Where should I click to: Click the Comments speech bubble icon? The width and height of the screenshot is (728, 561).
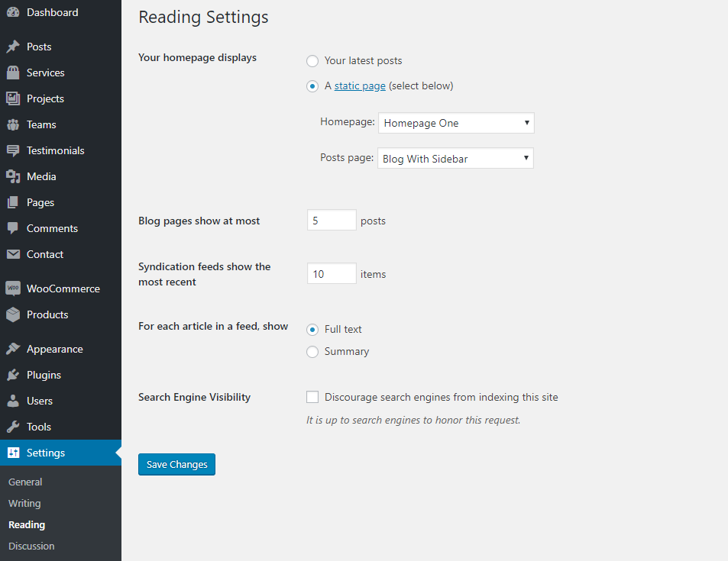pyautogui.click(x=13, y=228)
